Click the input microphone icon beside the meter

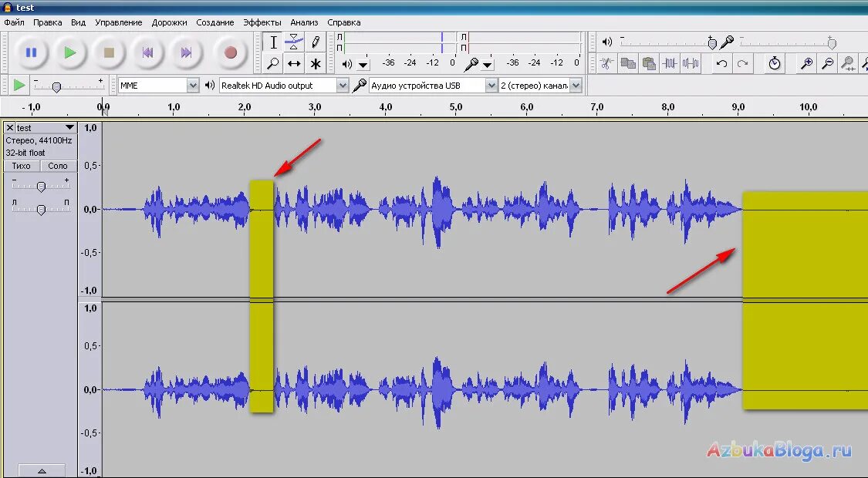tap(471, 64)
